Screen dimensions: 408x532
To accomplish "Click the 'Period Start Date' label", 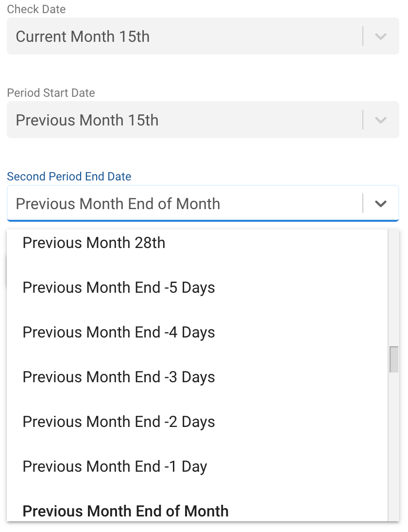I will 51,93.
